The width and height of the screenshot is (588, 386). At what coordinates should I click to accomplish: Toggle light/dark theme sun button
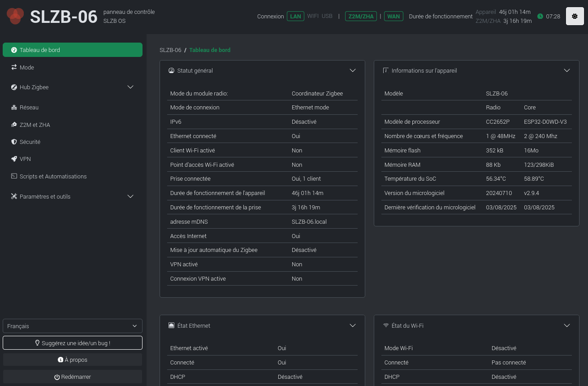(575, 16)
